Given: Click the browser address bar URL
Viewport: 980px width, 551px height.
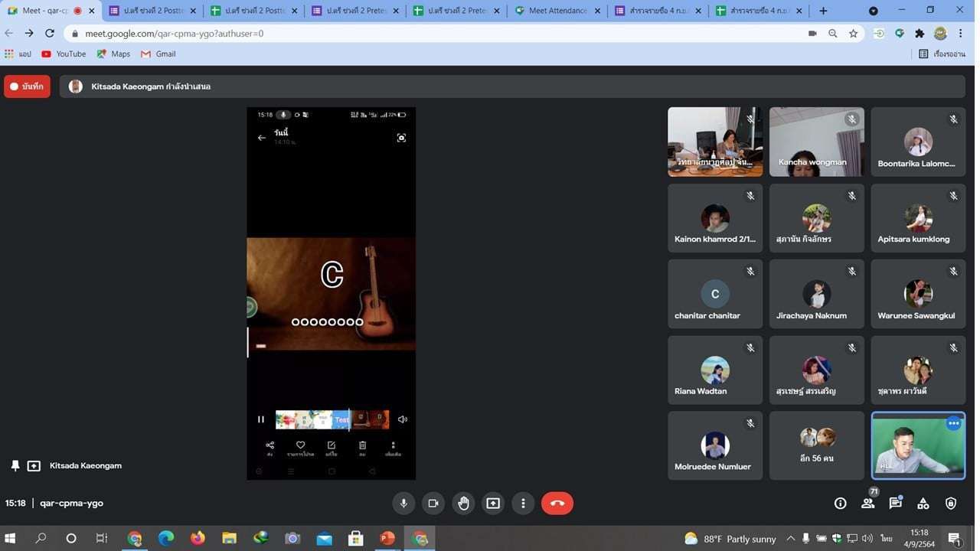Looking at the screenshot, I should click(x=175, y=34).
